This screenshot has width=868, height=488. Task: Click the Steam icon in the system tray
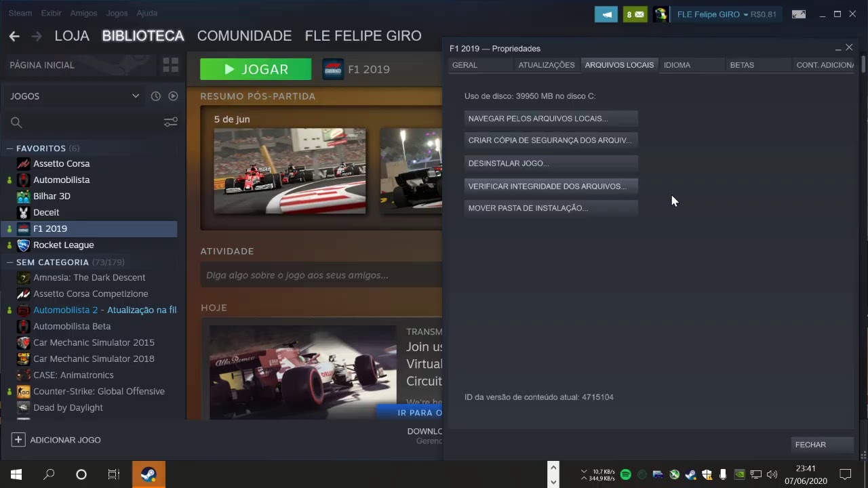(x=691, y=474)
